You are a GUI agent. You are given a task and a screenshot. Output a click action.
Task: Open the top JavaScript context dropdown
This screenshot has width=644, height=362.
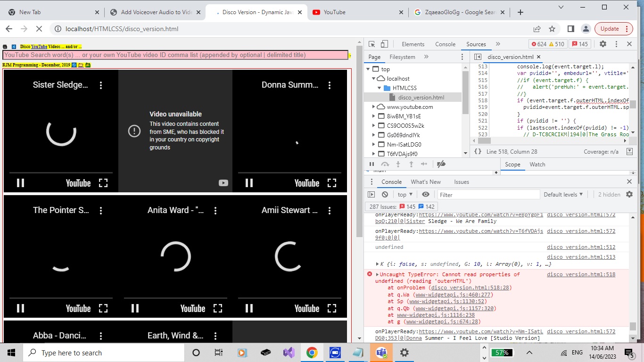pyautogui.click(x=405, y=195)
